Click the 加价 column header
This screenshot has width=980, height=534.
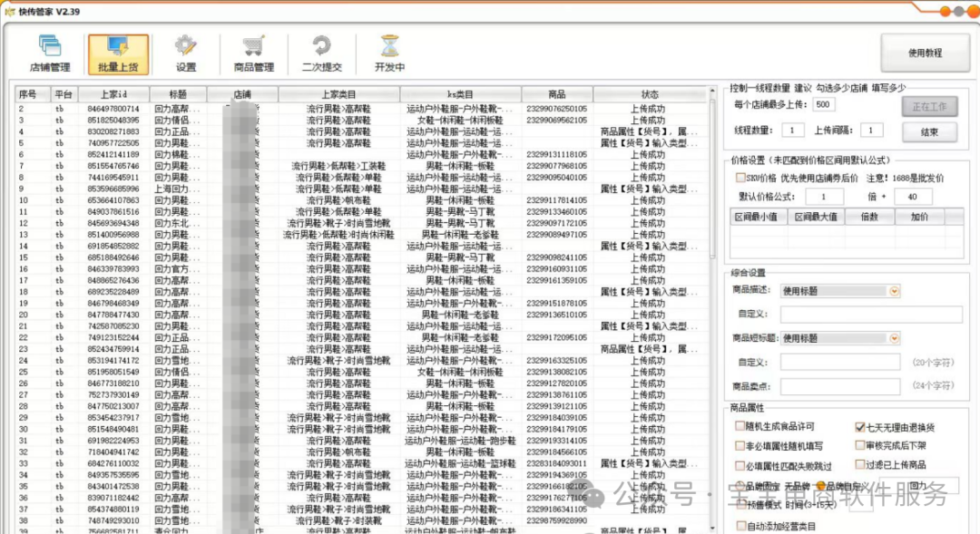[919, 217]
